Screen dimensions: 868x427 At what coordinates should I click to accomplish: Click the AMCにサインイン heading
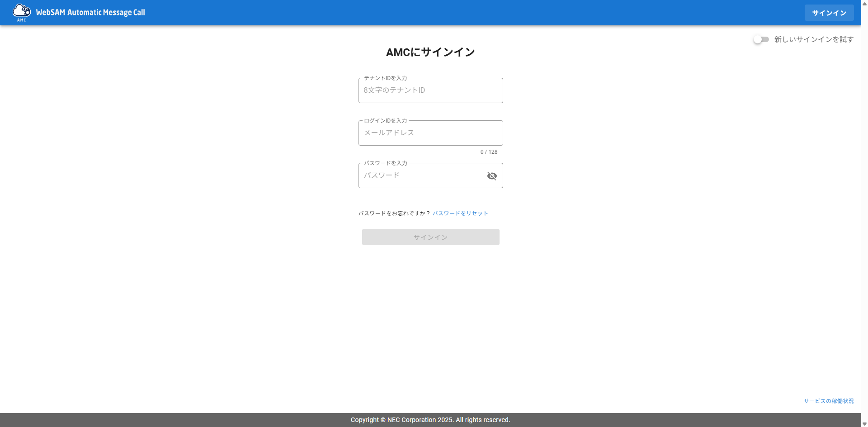430,52
